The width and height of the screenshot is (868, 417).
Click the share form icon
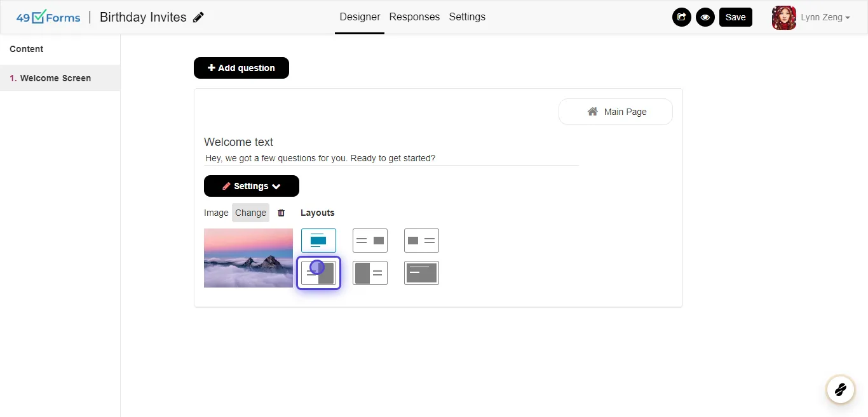coord(682,17)
